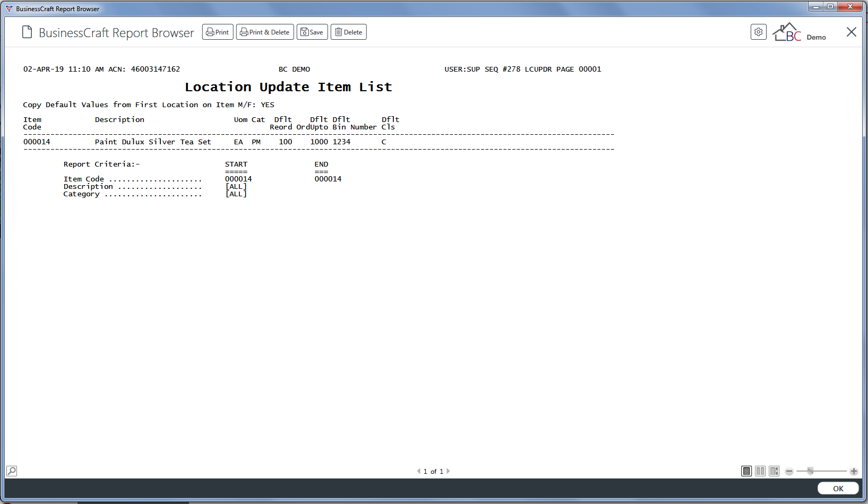The width and height of the screenshot is (868, 504).
Task: Minimize the report browser window
Action: coord(816,6)
